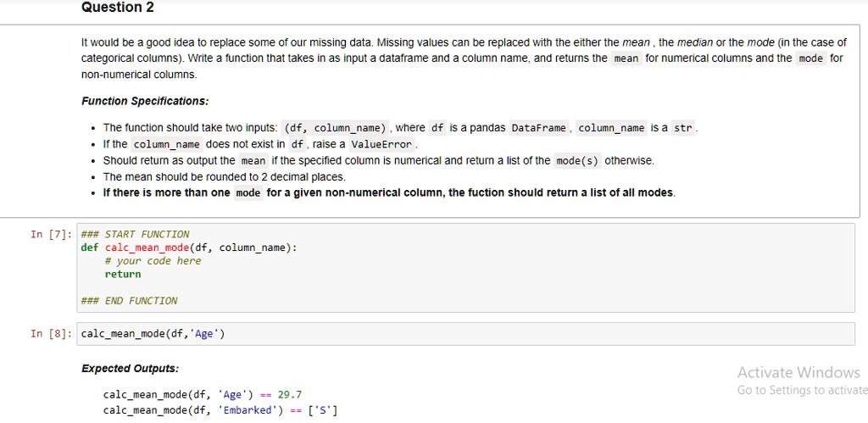Click the Expected Outputs heading

[130, 368]
